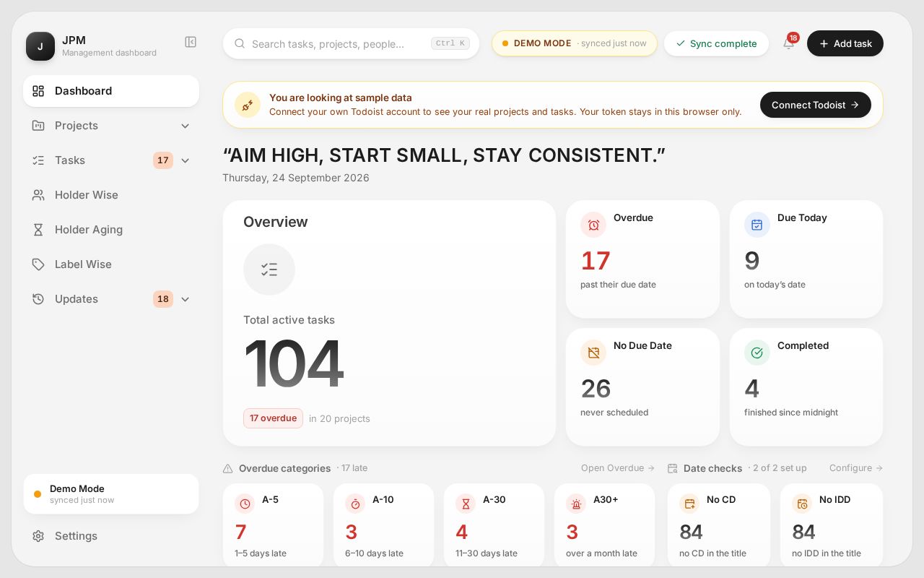Click the 104 total active tasks number
The height and width of the screenshot is (578, 924).
click(293, 364)
